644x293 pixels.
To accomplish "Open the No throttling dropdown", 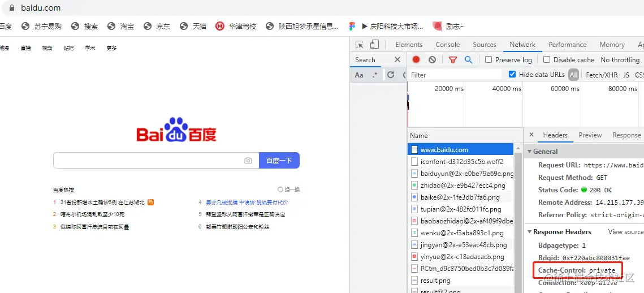I will pos(620,59).
